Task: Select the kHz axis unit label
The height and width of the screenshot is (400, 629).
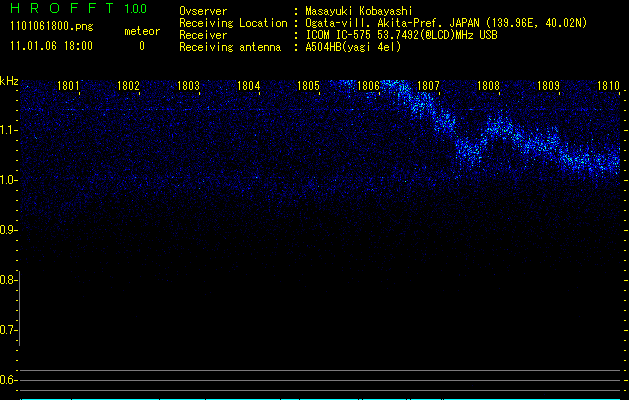Action: tap(9, 81)
